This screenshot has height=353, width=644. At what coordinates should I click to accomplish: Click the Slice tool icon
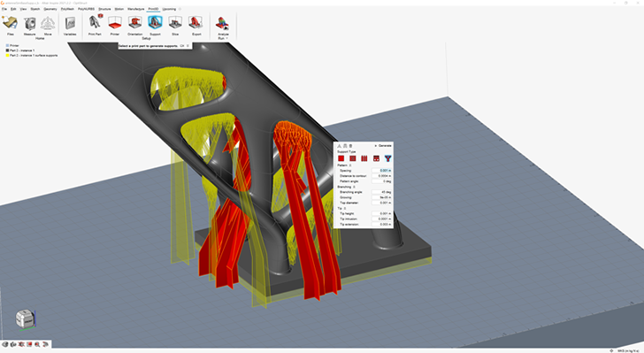[x=175, y=23]
